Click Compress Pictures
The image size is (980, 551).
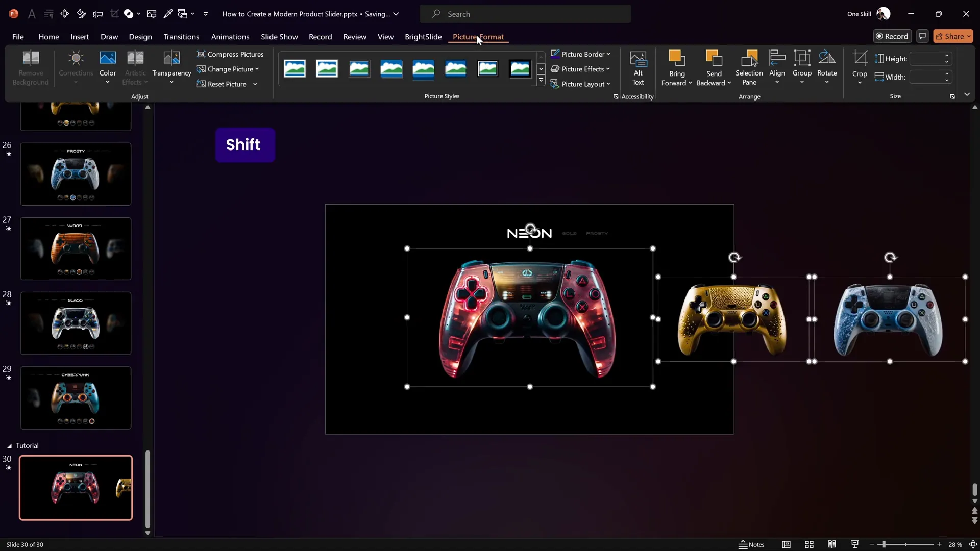coord(230,54)
